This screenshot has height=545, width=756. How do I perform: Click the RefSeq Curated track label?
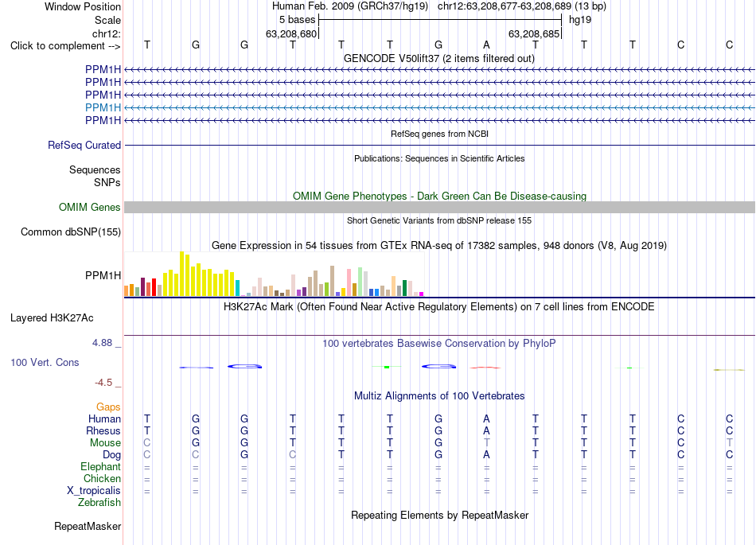pos(84,145)
